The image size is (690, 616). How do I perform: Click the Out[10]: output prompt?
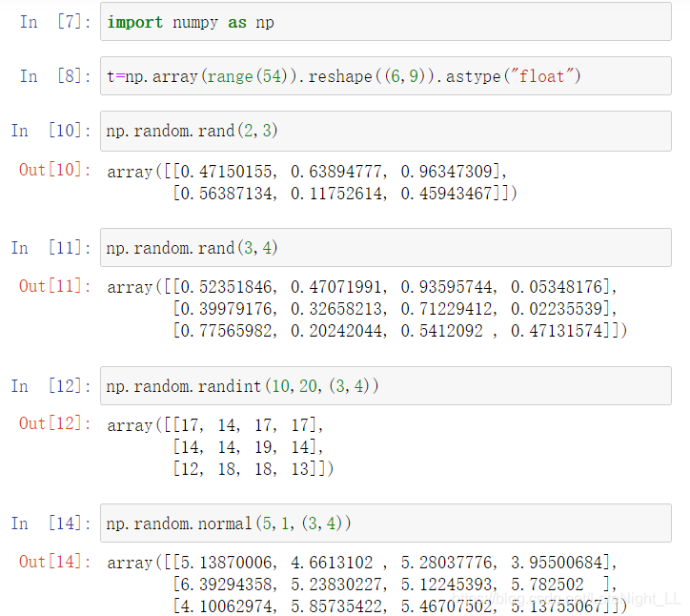pyautogui.click(x=55, y=170)
